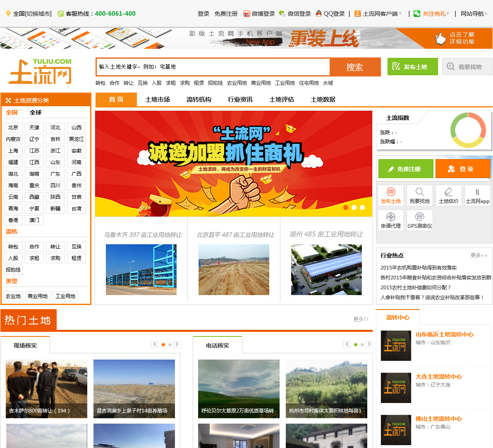Select first 电话核实 pagination dot
Screen dimensions: 493x448
[356, 345]
